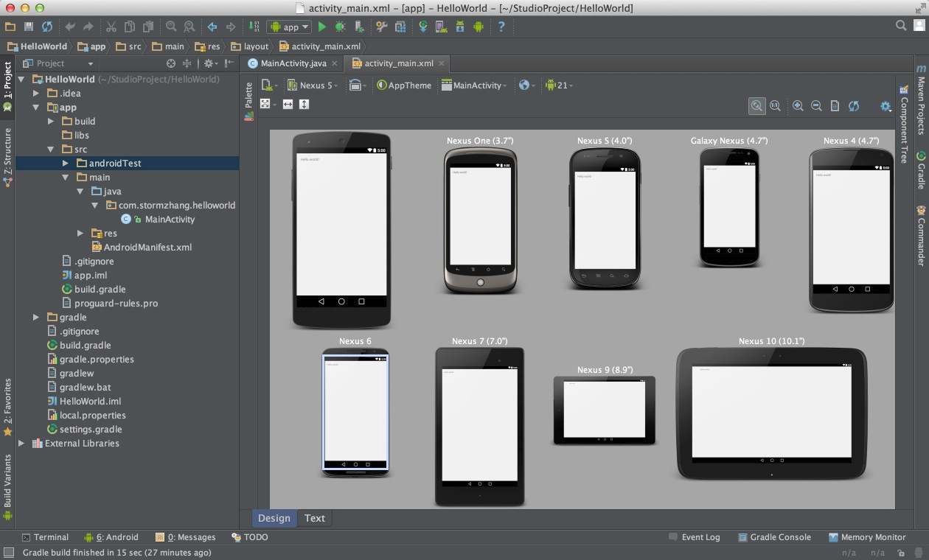
Task: Run the app with green play button
Action: click(x=322, y=27)
